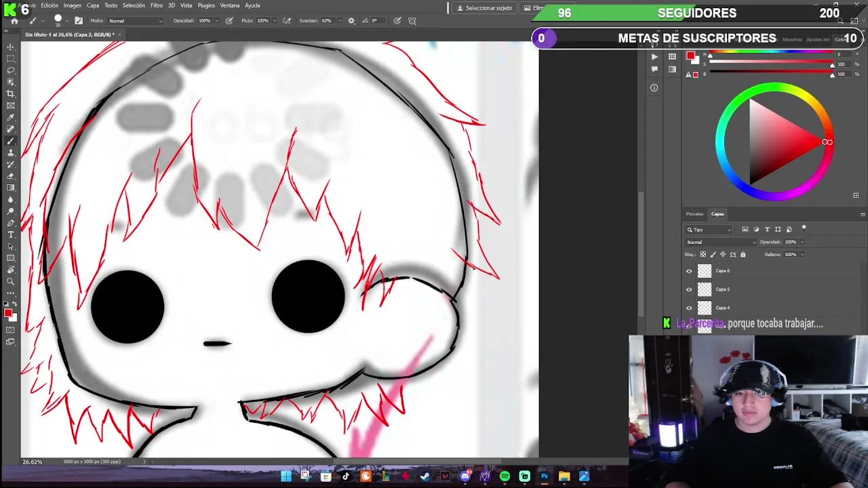
Task: Toggle lock image pixels brush icon
Action: pos(713,255)
